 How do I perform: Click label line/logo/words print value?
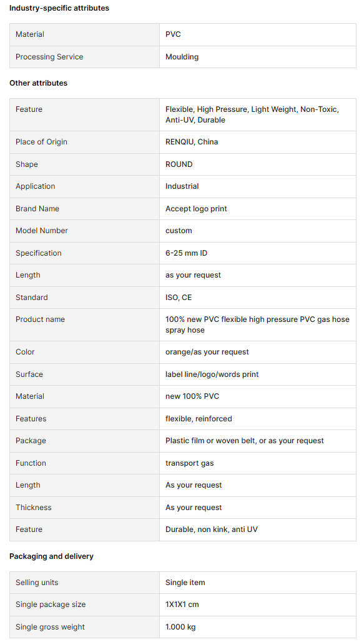pos(212,374)
